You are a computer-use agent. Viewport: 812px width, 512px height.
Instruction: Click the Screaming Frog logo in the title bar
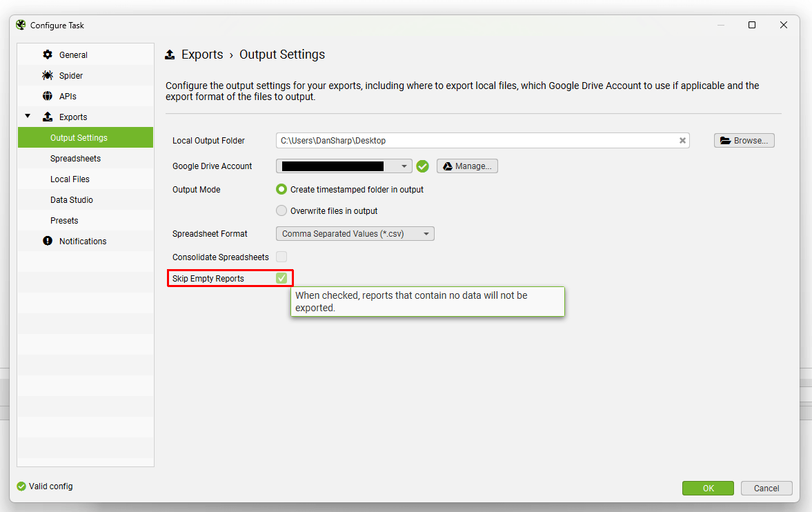pyautogui.click(x=21, y=25)
